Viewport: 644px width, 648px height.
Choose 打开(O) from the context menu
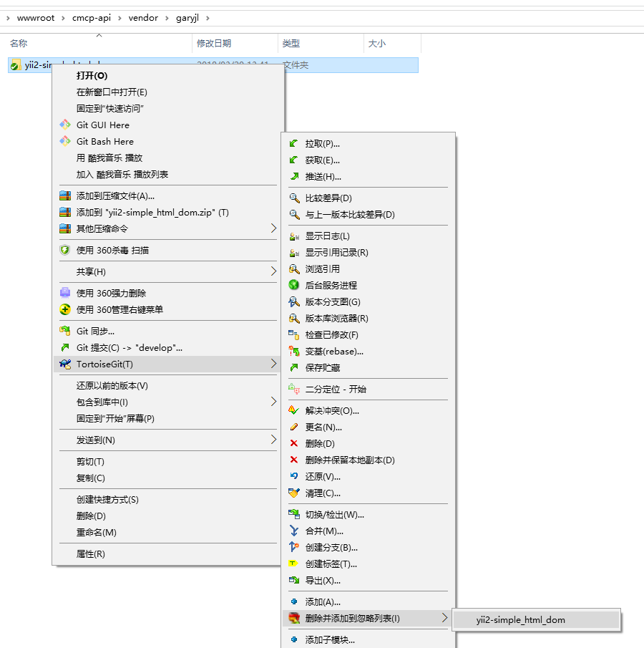pyautogui.click(x=168, y=76)
